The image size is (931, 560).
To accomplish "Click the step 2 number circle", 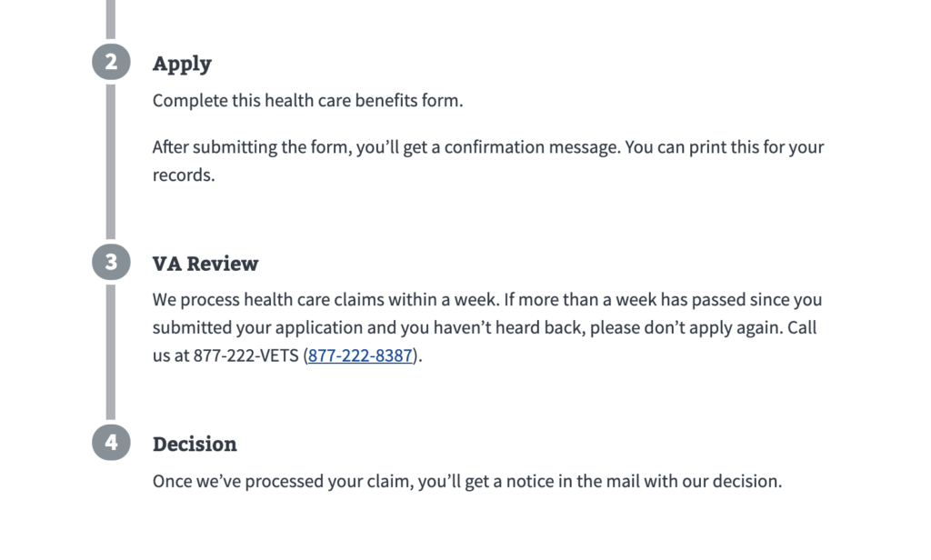I will click(111, 63).
